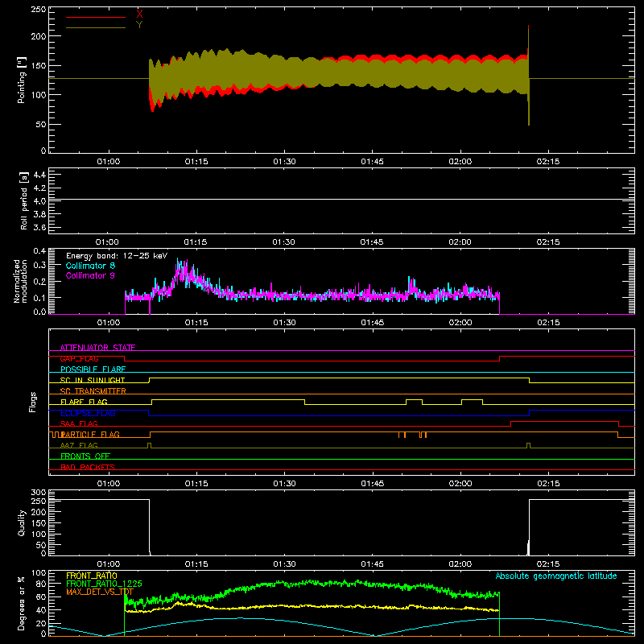Click the ECLIPSE_FLAG label
The height and width of the screenshot is (644, 644).
(x=88, y=413)
